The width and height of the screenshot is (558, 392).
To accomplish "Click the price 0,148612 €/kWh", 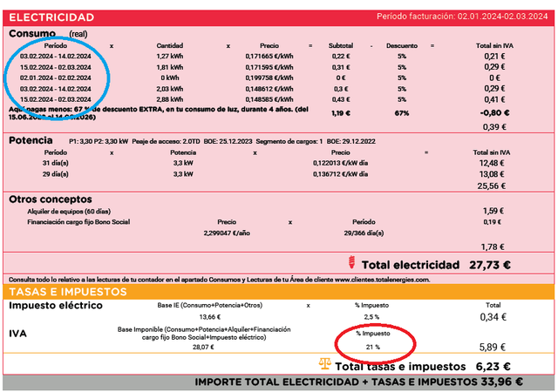I will click(269, 89).
